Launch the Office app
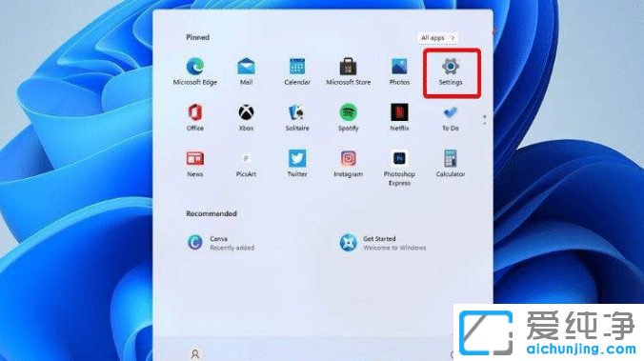The image size is (644, 361). pyautogui.click(x=195, y=117)
